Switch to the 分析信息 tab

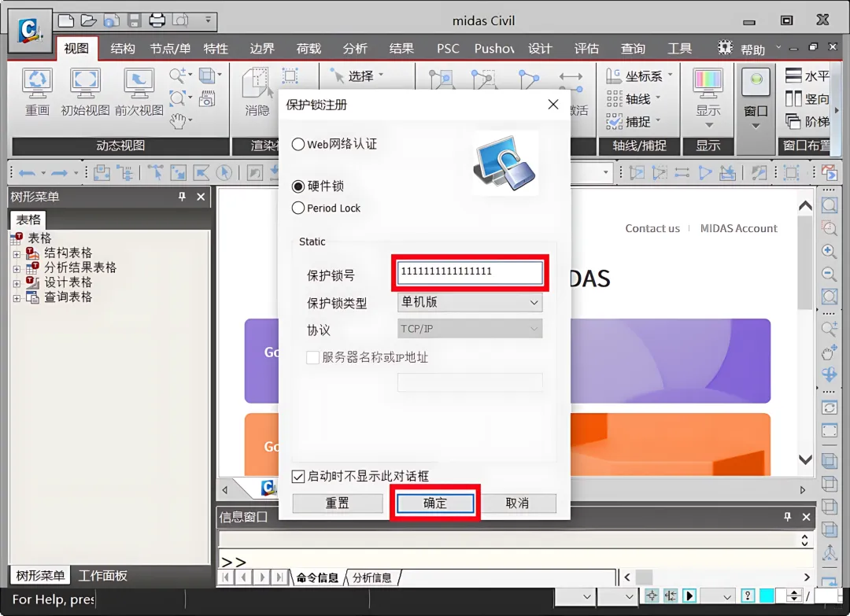pyautogui.click(x=371, y=577)
